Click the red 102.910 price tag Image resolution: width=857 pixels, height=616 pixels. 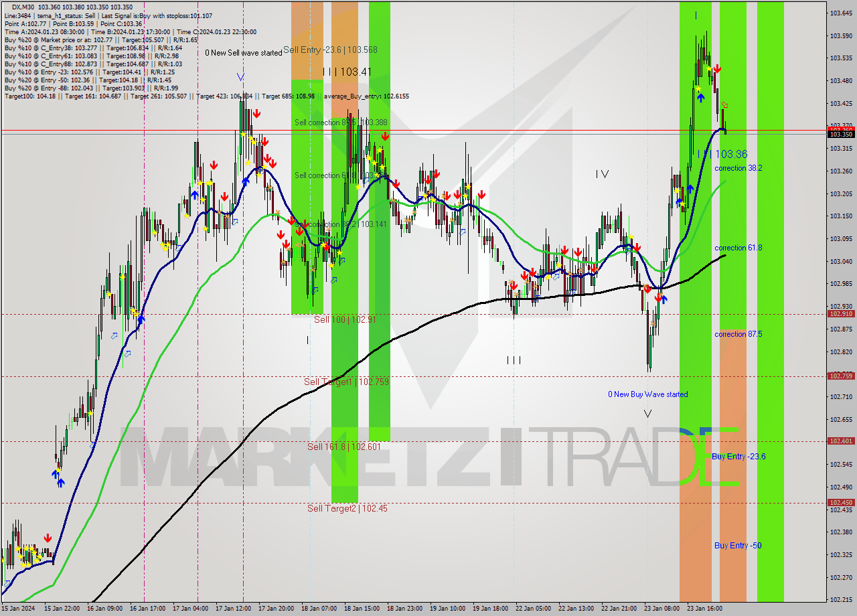click(x=841, y=313)
